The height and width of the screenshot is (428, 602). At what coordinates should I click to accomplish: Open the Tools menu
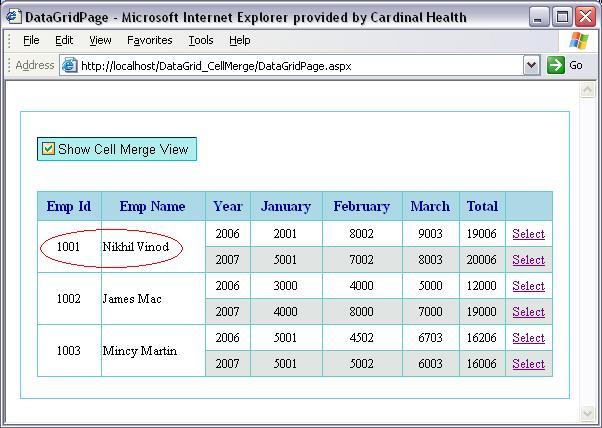[201, 40]
